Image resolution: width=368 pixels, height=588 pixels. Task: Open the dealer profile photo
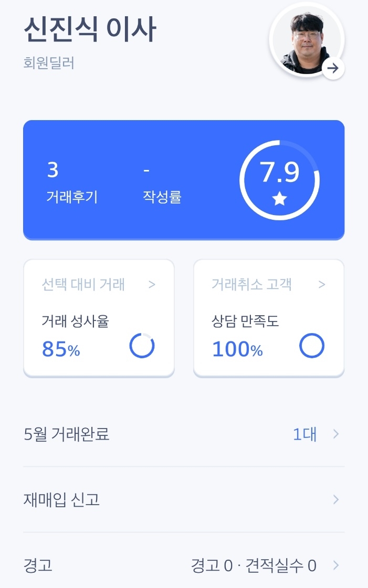[x=306, y=39]
